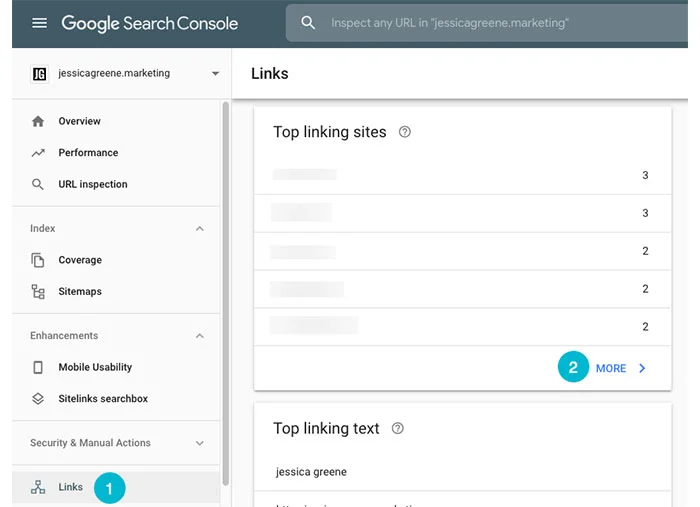Click the sidebar vertical scrollbar
700x507 pixels.
(225, 293)
